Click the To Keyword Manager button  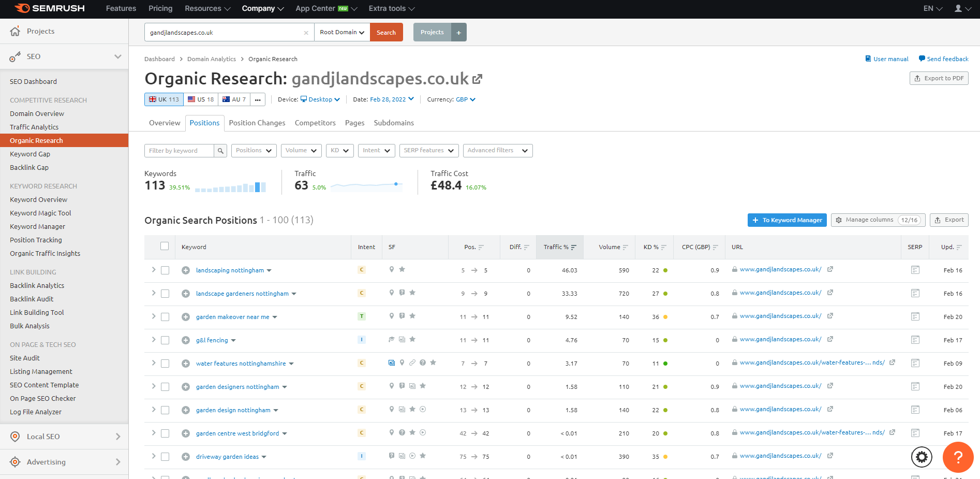[x=786, y=220]
